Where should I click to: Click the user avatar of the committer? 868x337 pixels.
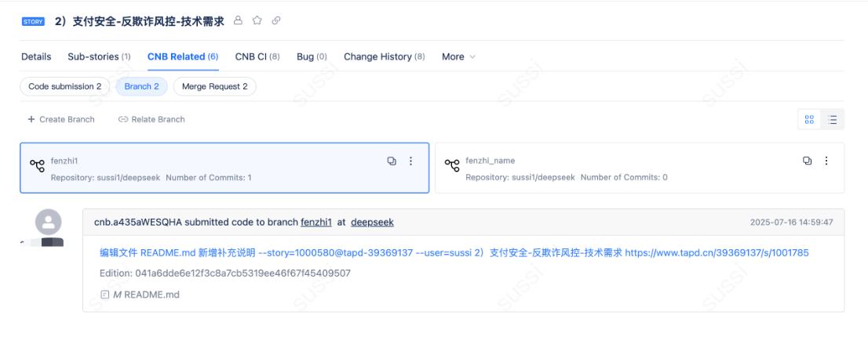point(49,223)
